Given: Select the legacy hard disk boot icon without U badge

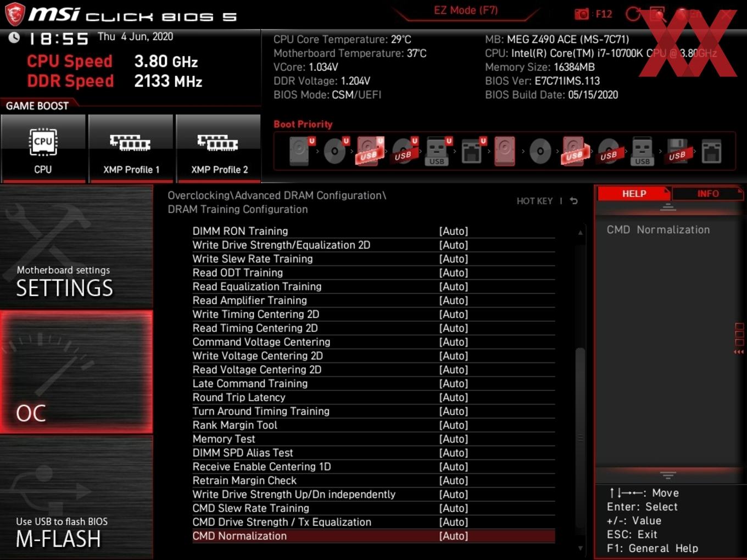Looking at the screenshot, I should 505,151.
